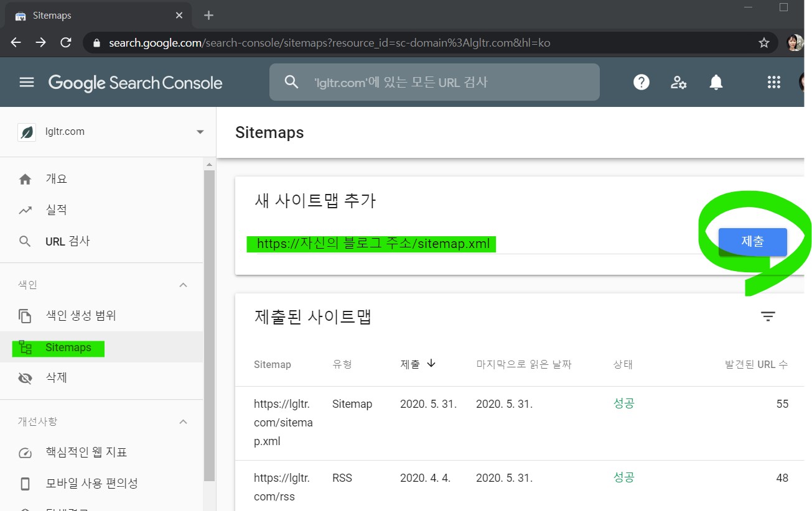Open the Chrome profile avatar
Image resolution: width=812 pixels, height=511 pixels.
tap(795, 43)
